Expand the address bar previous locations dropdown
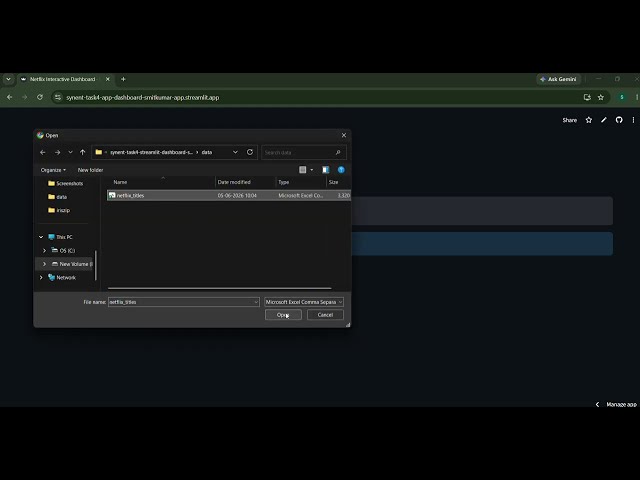This screenshot has width=640, height=480. tap(235, 152)
